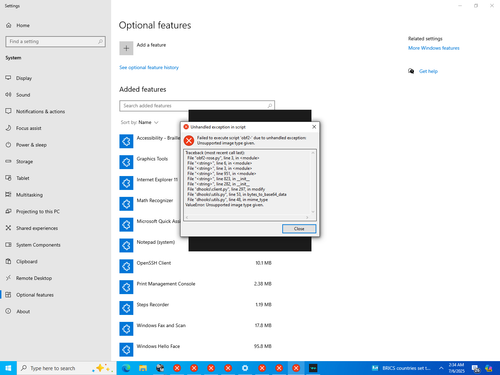The image size is (500, 375).
Task: Switch to Settings gear taskbar icon
Action: (245, 368)
